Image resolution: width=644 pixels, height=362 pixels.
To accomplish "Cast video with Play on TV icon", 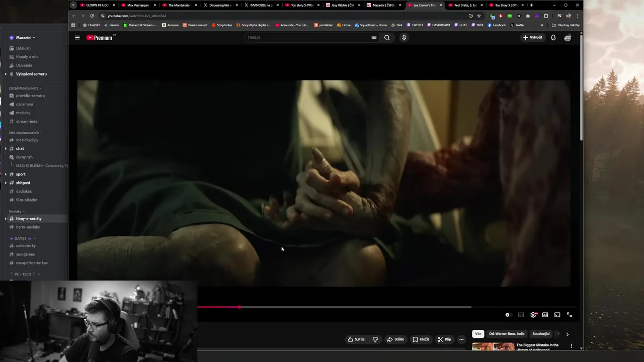I will pos(557,315).
